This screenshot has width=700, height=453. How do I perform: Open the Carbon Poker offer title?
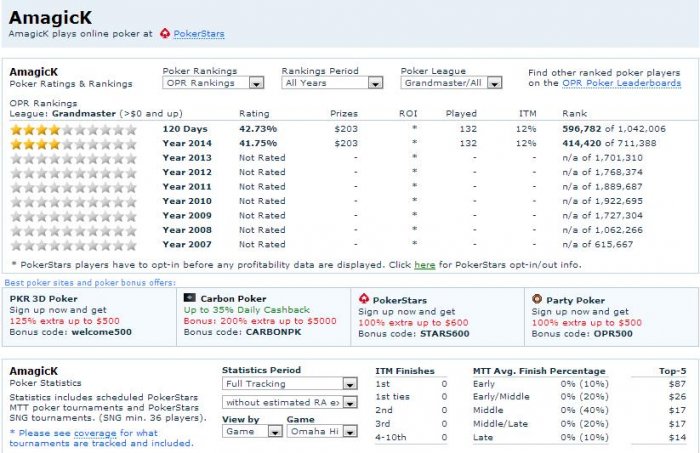pos(233,299)
